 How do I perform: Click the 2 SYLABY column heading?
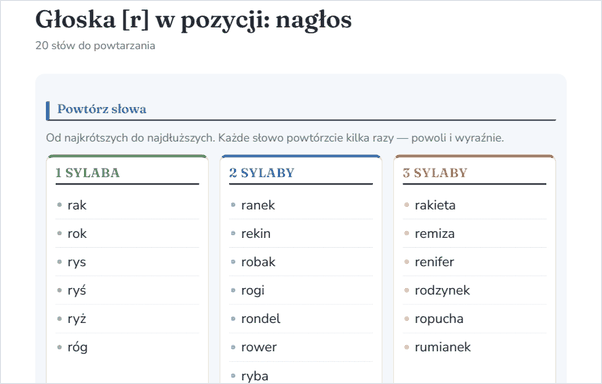[x=262, y=173]
